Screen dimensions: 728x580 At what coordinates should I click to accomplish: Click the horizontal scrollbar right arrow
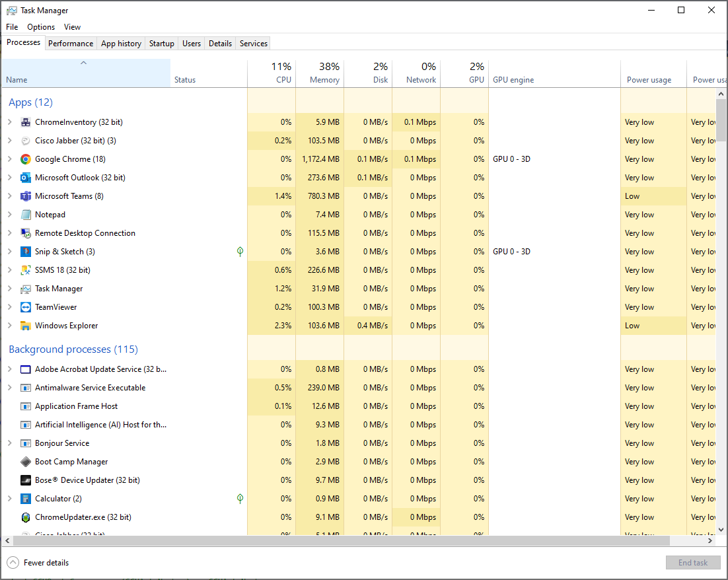tap(710, 540)
